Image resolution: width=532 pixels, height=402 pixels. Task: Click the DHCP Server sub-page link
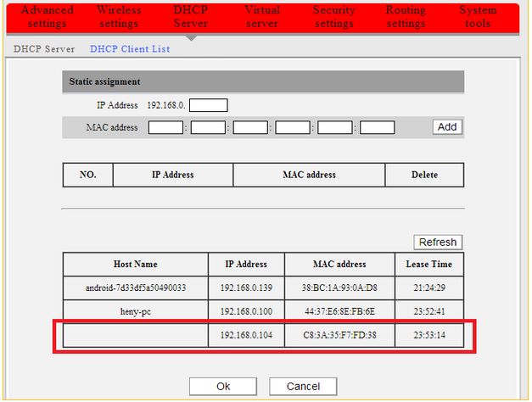pyautogui.click(x=44, y=49)
